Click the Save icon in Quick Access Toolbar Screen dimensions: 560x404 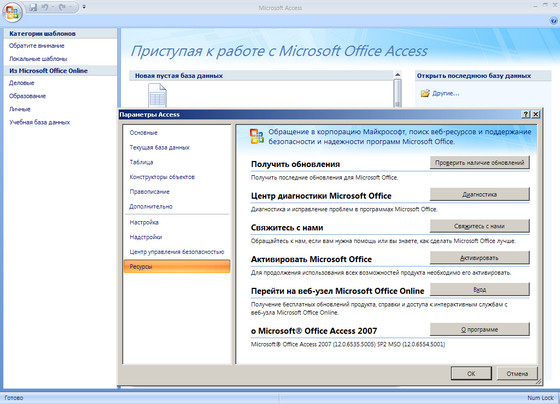pos(33,7)
